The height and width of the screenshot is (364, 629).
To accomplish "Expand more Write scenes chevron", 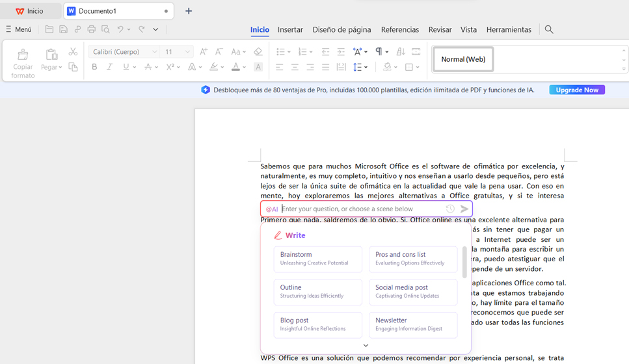I will coord(366,345).
